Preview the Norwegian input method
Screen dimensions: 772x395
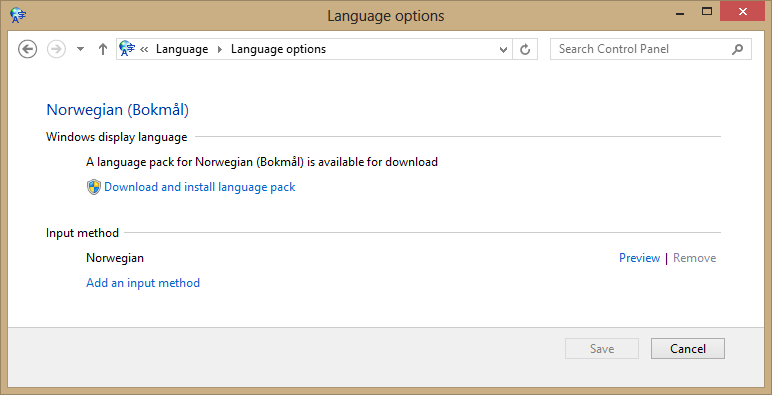coord(639,258)
